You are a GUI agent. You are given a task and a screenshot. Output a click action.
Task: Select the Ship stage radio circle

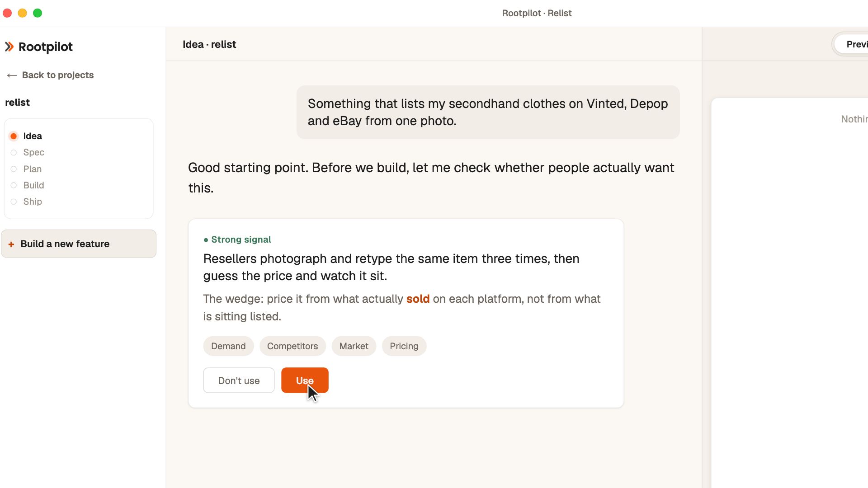[14, 202]
